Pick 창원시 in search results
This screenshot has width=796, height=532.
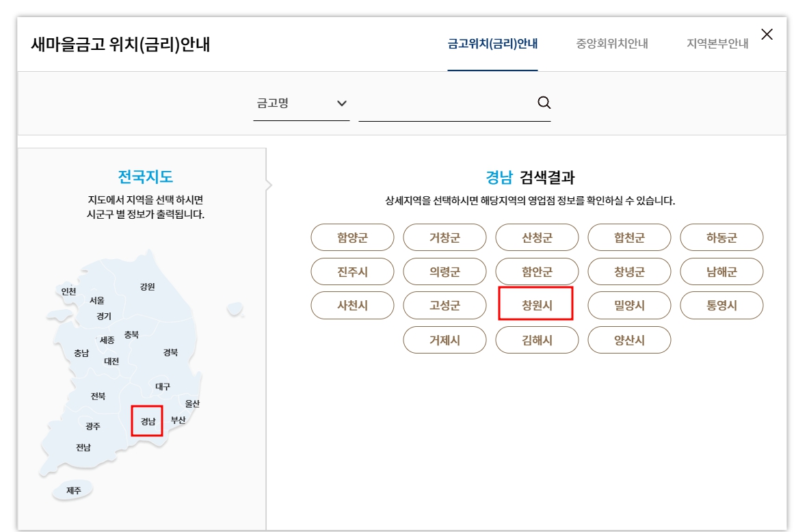pos(537,305)
